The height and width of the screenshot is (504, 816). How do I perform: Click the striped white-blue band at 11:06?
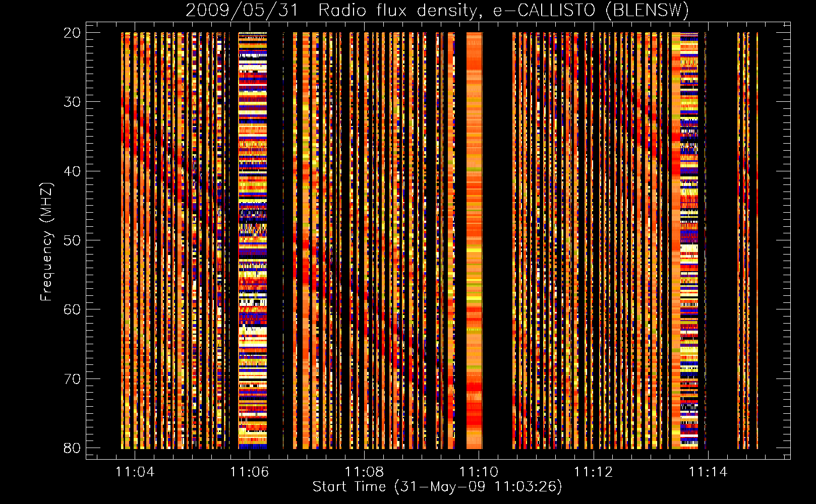(252, 240)
